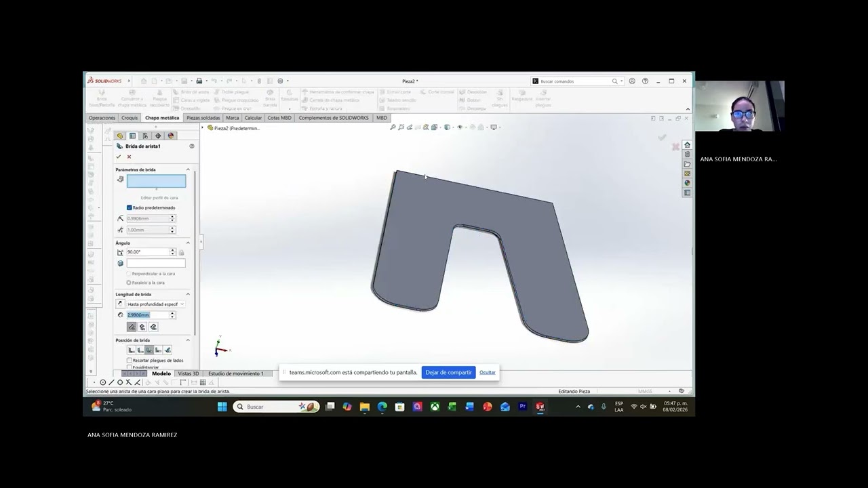Cancel Brida de arista1 with red X
Viewport: 868px width, 488px height.
click(x=129, y=157)
